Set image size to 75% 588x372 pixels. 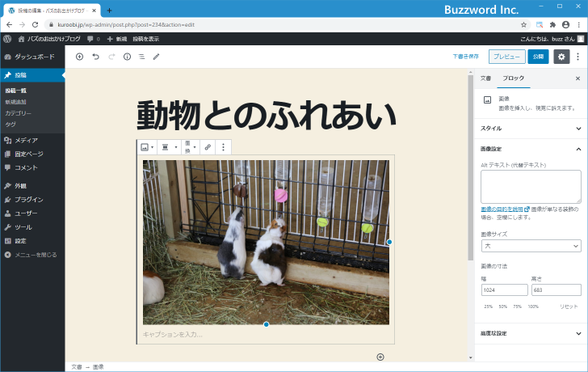pos(518,306)
